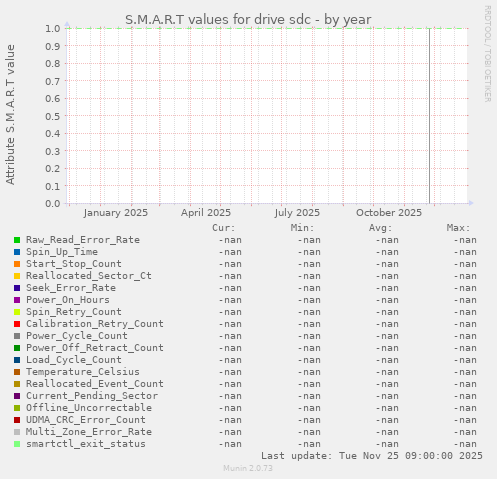
Task: Click the April 2025 axis label
Action: [206, 213]
